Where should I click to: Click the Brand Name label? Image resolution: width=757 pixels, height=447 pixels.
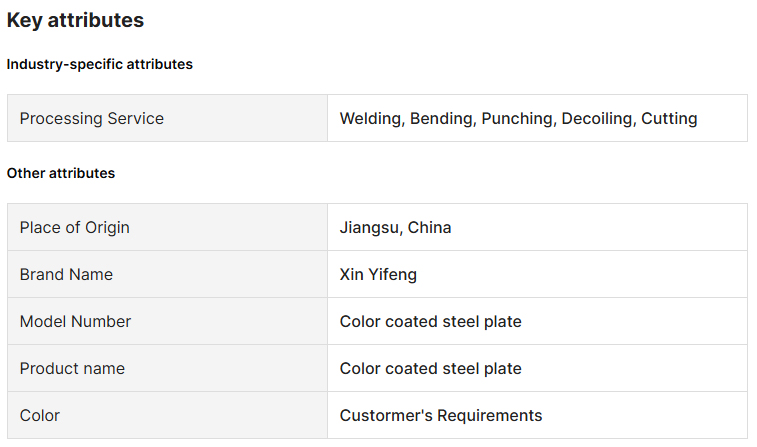point(66,274)
